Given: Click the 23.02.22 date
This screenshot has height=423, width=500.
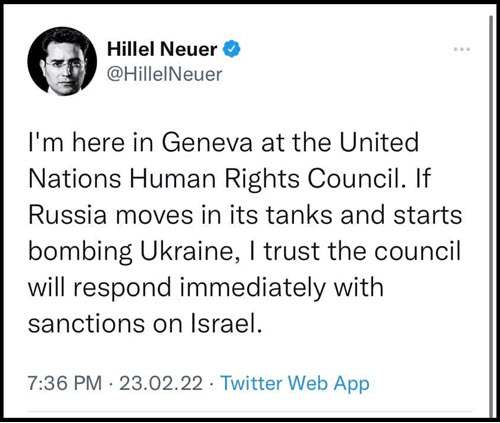Looking at the screenshot, I should pos(161,383).
